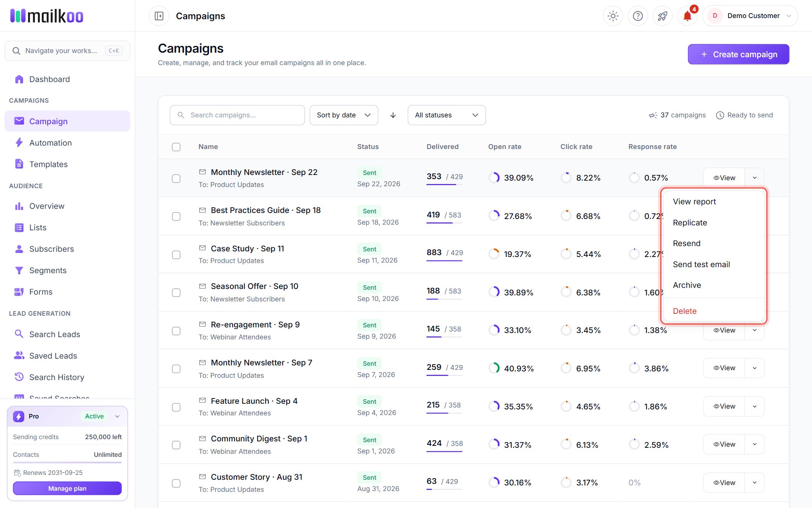The width and height of the screenshot is (812, 508).
Task: Open Search Leads in sidebar
Action: (67, 334)
